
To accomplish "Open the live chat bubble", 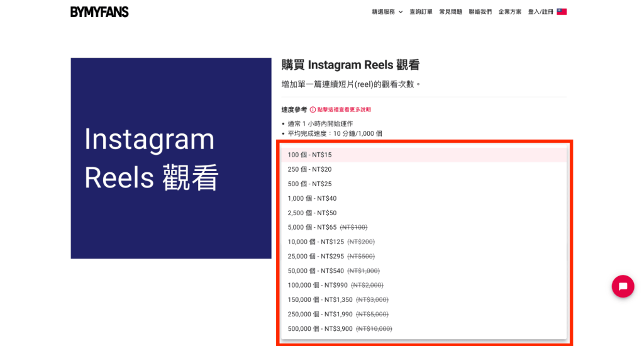I will 623,286.
